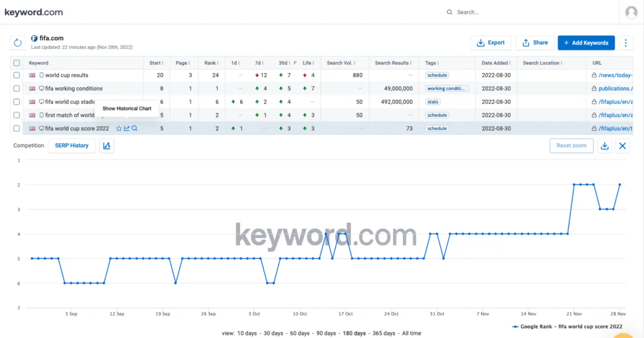Click the Export button

coord(491,43)
